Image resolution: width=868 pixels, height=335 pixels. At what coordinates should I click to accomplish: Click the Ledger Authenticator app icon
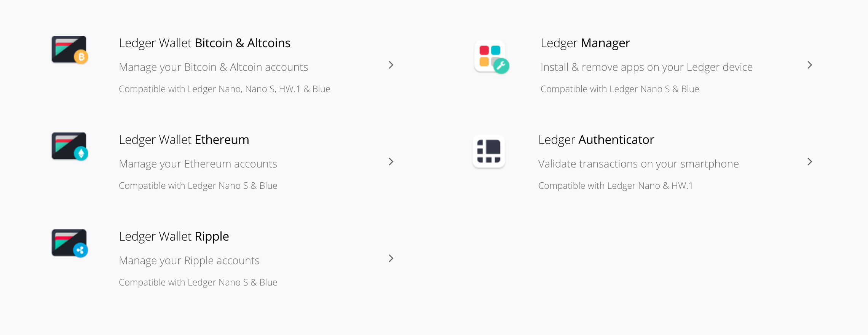pos(489,151)
